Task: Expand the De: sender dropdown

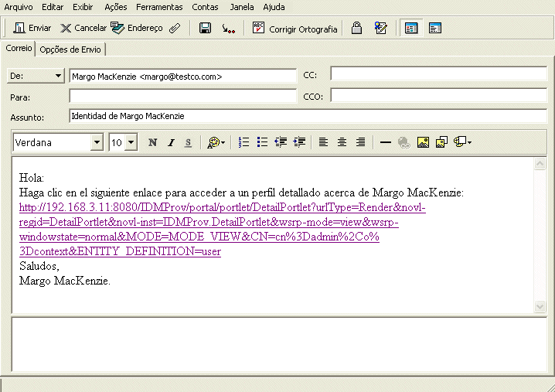Action: pyautogui.click(x=36, y=76)
